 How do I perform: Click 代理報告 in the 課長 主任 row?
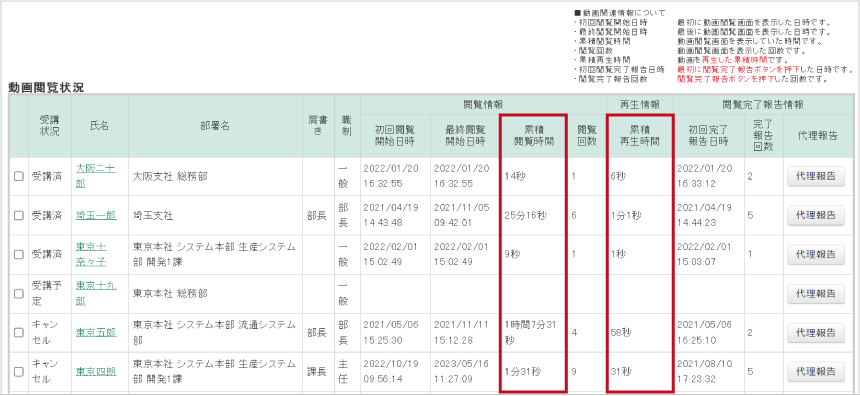click(816, 371)
